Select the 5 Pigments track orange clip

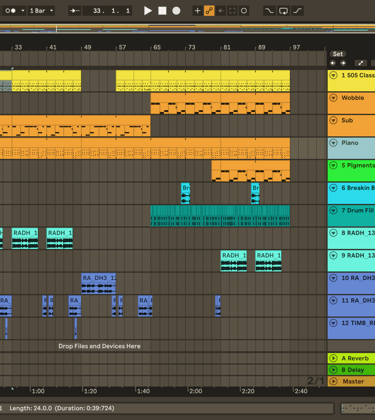point(251,171)
